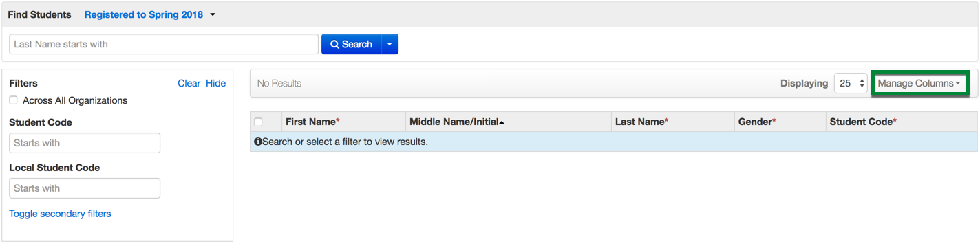
Task: Tick the select-all checkbox in table header
Action: tap(258, 122)
